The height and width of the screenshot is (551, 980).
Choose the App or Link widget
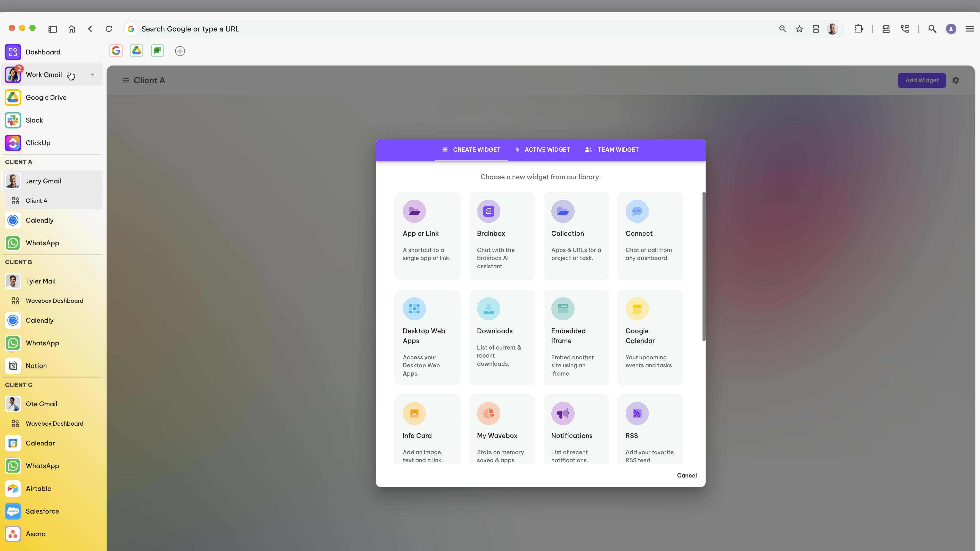[x=428, y=236]
